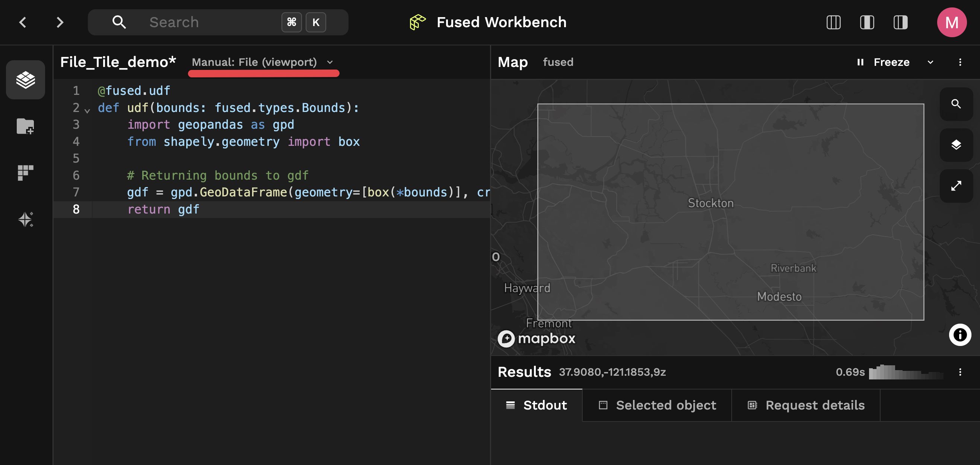The image size is (980, 465).
Task: Open the map layers style button
Action: pyautogui.click(x=956, y=144)
